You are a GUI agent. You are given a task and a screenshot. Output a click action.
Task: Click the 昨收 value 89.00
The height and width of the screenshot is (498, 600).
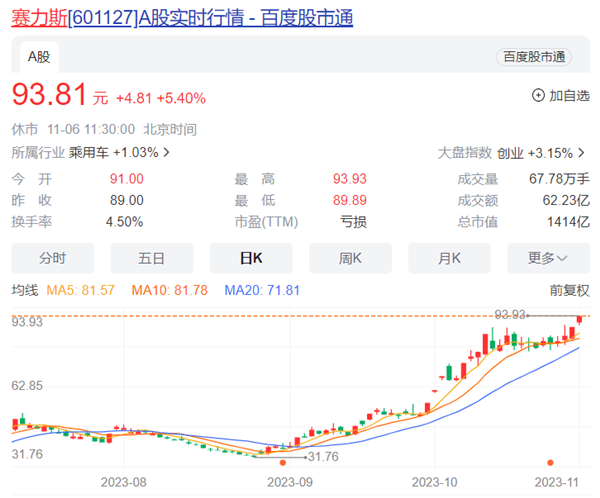127,200
